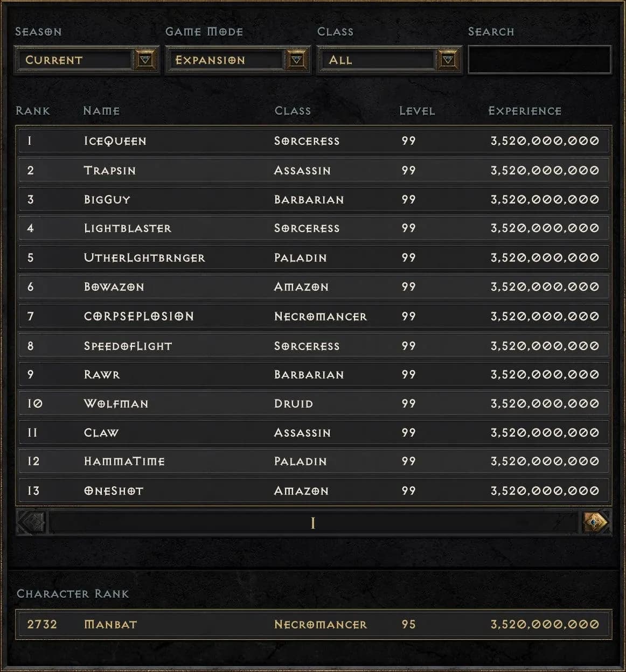The width and height of the screenshot is (626, 672).
Task: Click the Manbat character rank row
Action: [312, 625]
